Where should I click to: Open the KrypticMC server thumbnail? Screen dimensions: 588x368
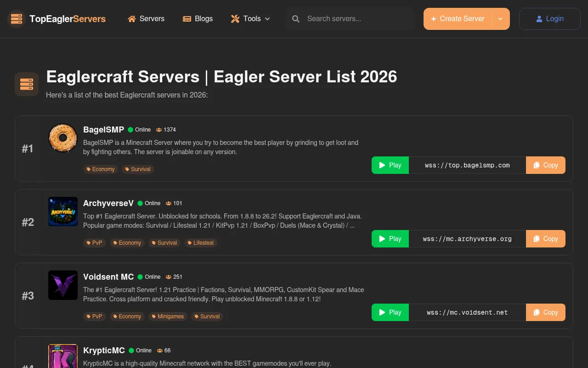[63, 356]
